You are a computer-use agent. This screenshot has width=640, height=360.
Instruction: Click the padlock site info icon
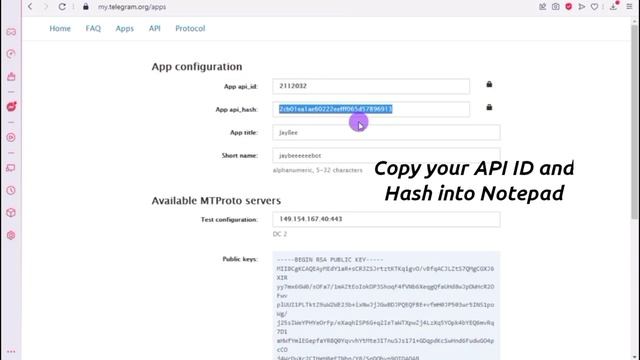click(86, 7)
